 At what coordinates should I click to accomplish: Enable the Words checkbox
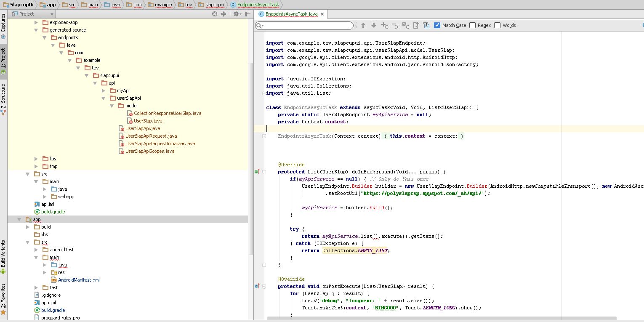tap(498, 25)
